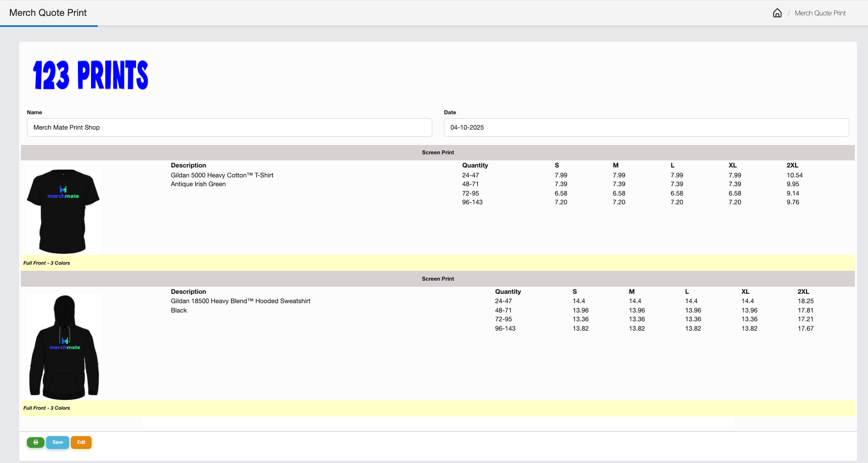Select the Gildan 5000 Heavy Cotton T-Shirt description
868x463 pixels.
[x=222, y=175]
